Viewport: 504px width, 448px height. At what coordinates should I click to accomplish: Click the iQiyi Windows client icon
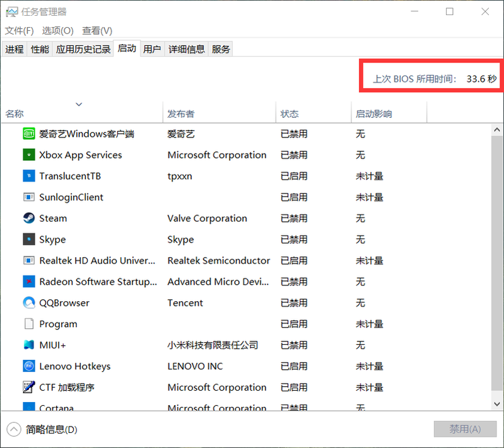tap(28, 134)
